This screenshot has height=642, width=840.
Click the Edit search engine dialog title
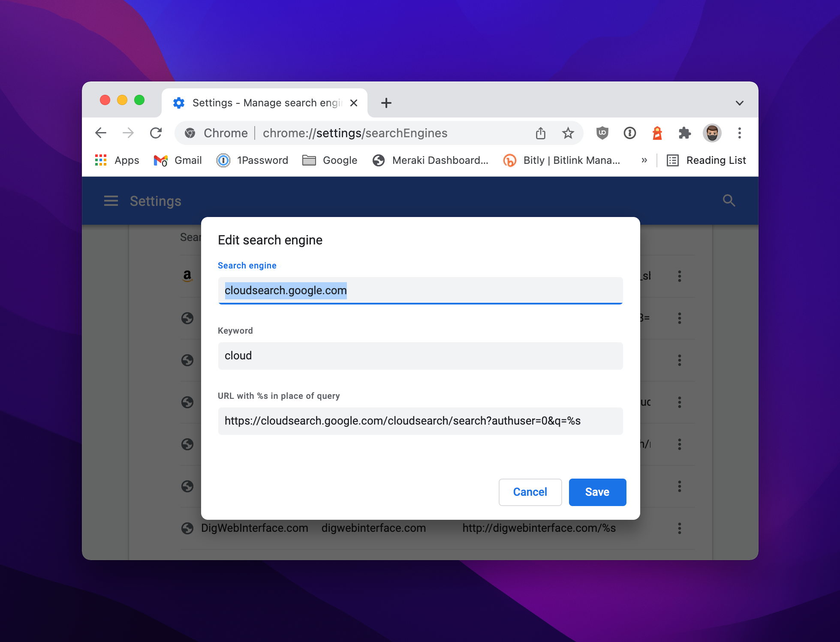click(270, 240)
